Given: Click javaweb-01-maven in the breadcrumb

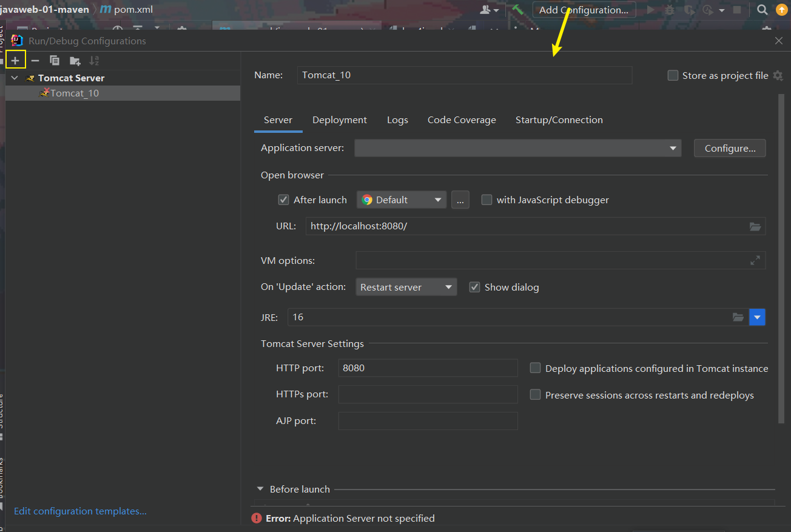Looking at the screenshot, I should 45,10.
